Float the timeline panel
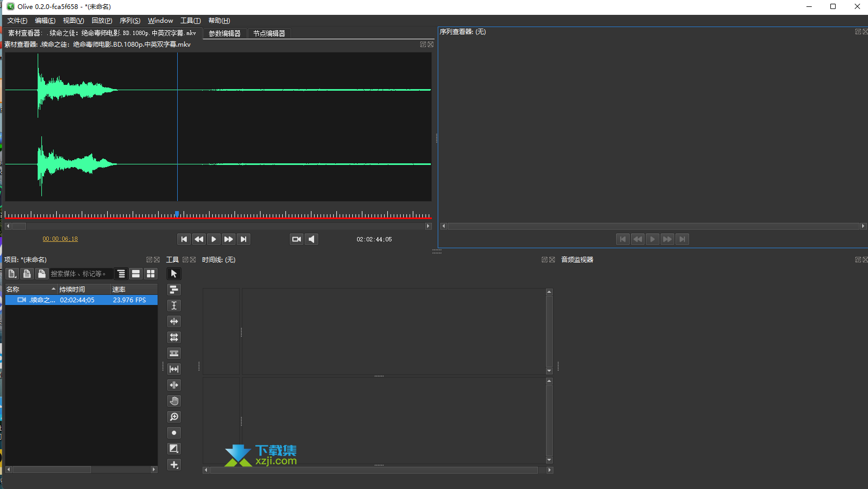The image size is (868, 489). (544, 259)
